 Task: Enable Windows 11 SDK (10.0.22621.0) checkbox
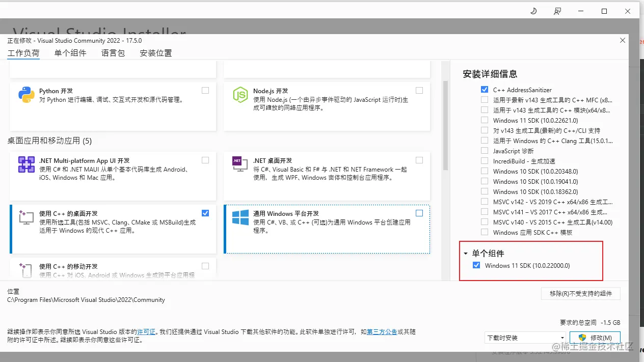click(484, 120)
